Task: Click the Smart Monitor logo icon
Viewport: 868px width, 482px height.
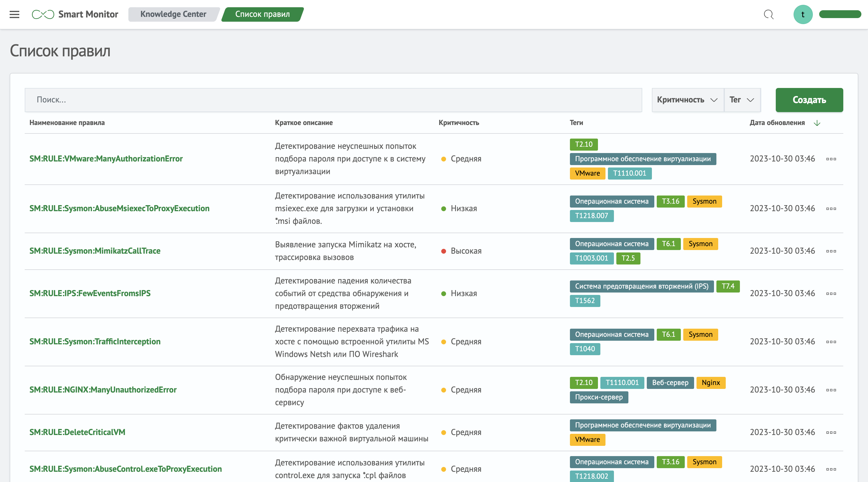Action: click(x=43, y=14)
